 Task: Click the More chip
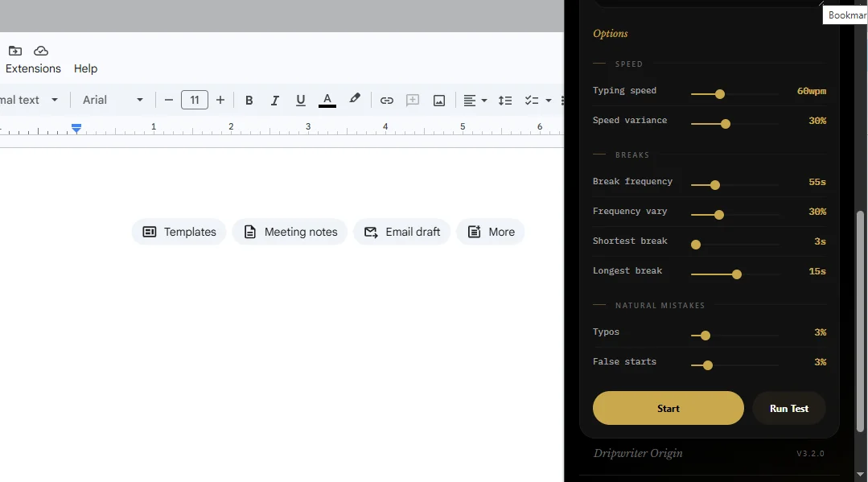(491, 232)
